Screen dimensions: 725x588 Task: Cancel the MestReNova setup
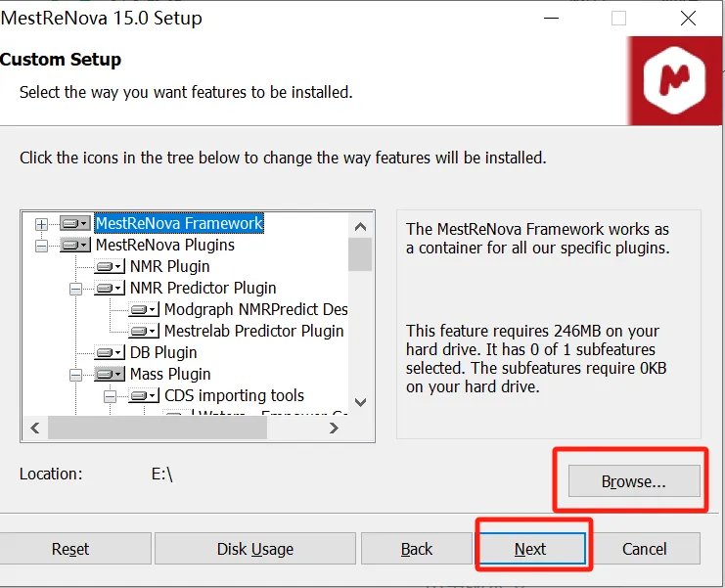645,549
